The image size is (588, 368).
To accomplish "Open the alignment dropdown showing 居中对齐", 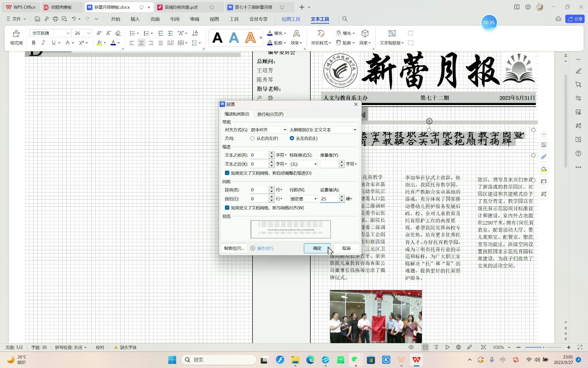I will coord(268,130).
